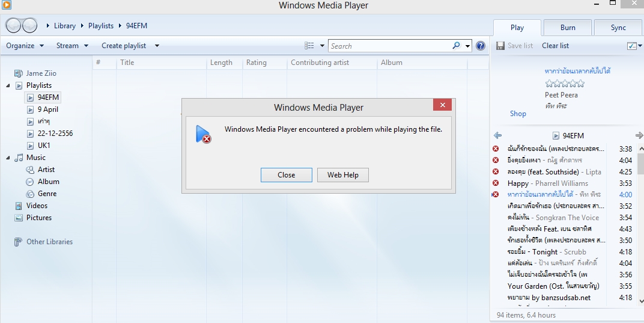Open the Stream dropdown menu
The width and height of the screenshot is (644, 323).
tap(72, 46)
